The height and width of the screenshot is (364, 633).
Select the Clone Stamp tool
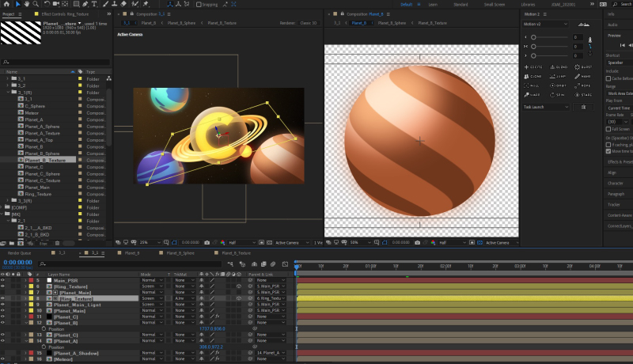(114, 4)
